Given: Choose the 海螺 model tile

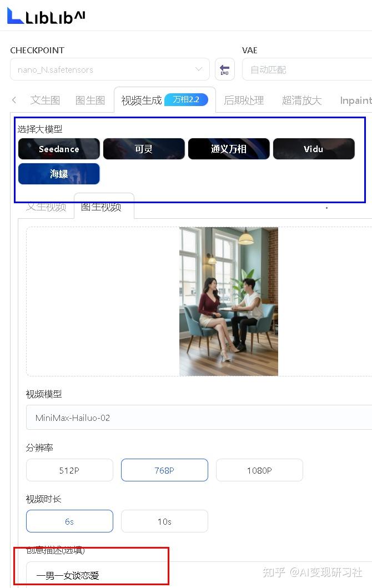Looking at the screenshot, I should [x=59, y=174].
